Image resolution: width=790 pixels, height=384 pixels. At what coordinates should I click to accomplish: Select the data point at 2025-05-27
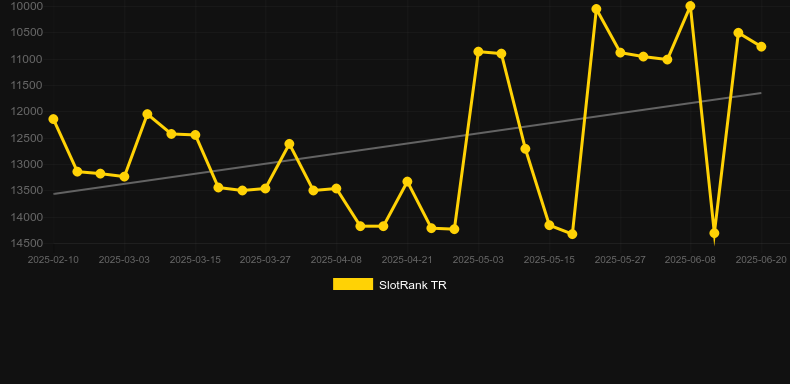pos(620,52)
